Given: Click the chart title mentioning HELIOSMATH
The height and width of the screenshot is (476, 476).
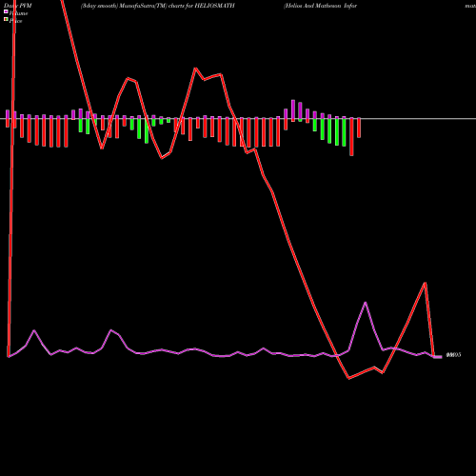Looking at the screenshot, I should 157,6.
